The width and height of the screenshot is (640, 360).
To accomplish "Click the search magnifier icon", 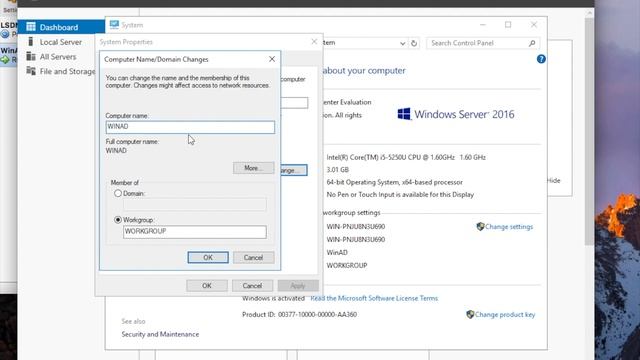I will (532, 43).
